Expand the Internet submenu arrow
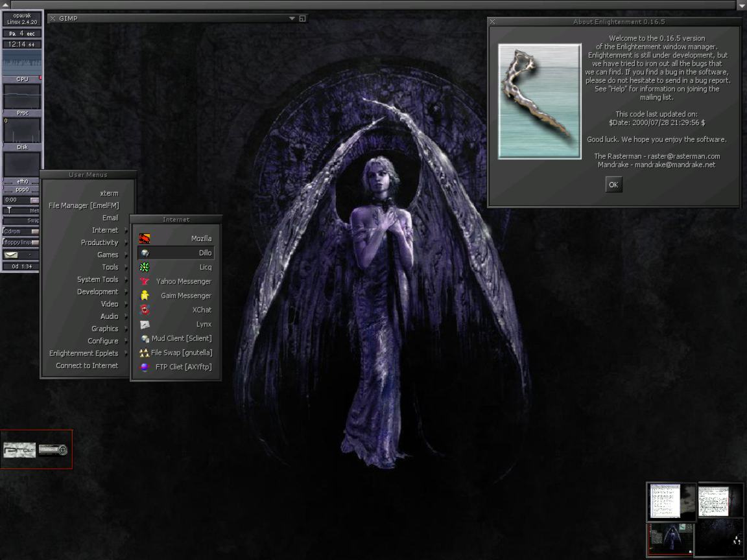747x560 pixels. (x=126, y=231)
